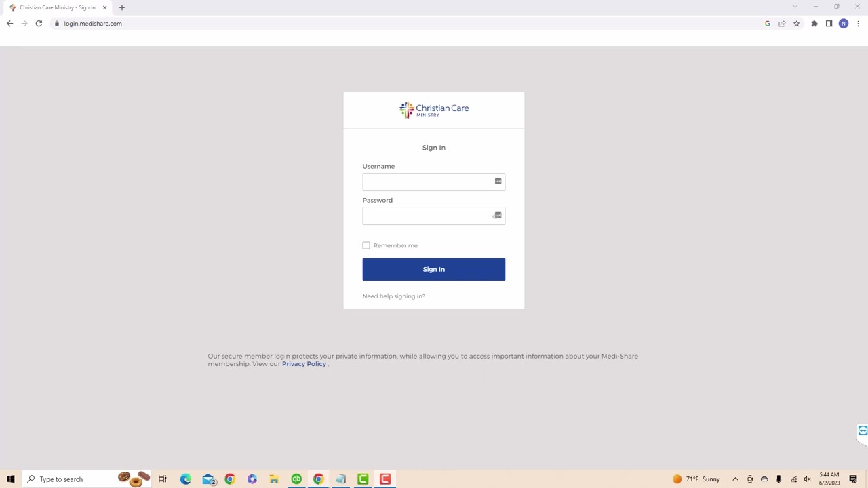Open the Privacy Policy link
868x488 pixels.
304,364
